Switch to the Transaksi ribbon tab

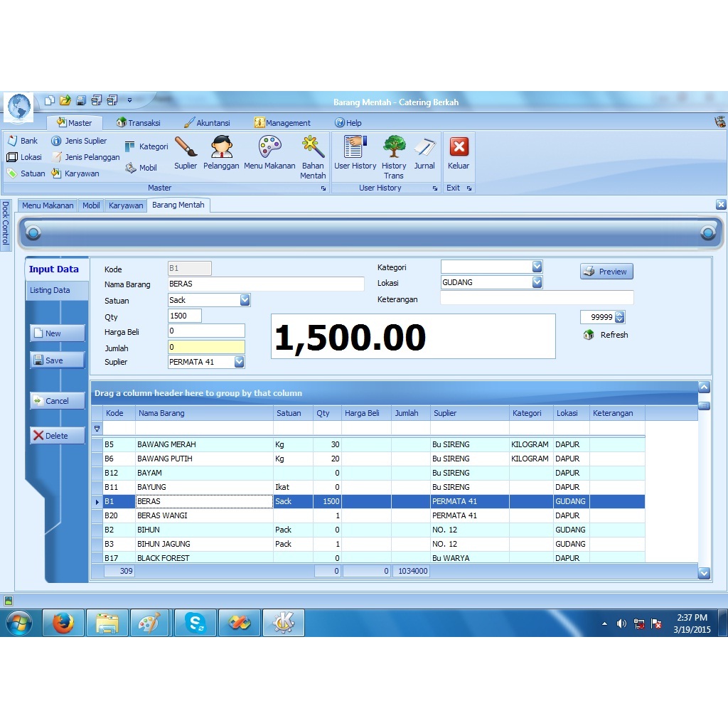(x=139, y=122)
